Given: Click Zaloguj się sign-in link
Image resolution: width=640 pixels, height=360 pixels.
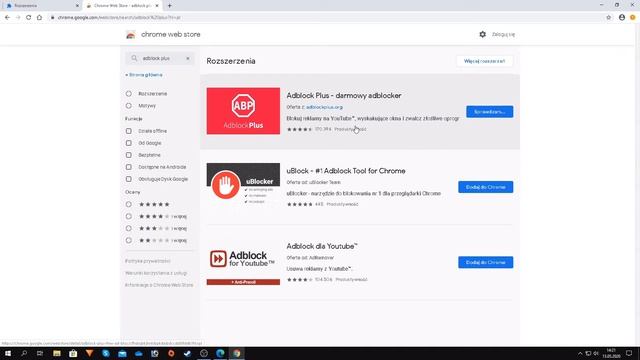Looking at the screenshot, I should [x=503, y=35].
